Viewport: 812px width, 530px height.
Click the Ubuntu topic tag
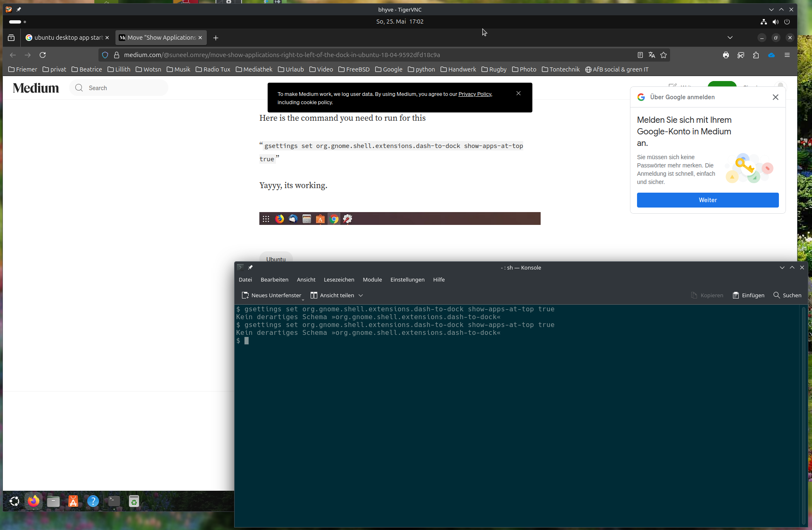point(276,258)
